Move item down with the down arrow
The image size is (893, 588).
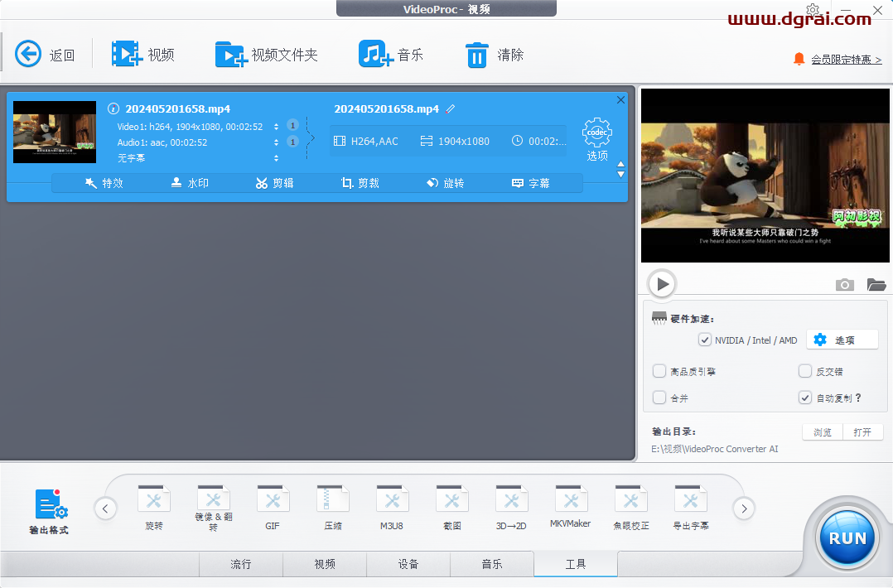[x=620, y=174]
